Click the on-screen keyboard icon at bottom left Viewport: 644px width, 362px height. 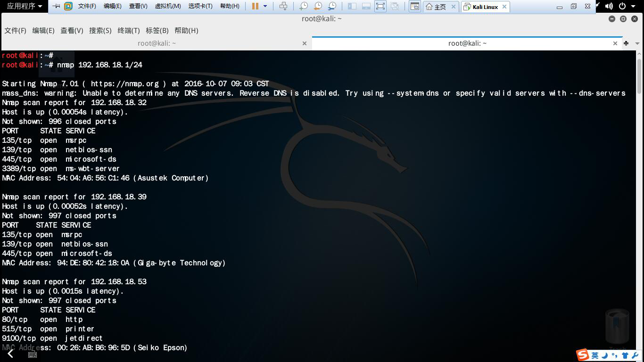[x=33, y=354]
